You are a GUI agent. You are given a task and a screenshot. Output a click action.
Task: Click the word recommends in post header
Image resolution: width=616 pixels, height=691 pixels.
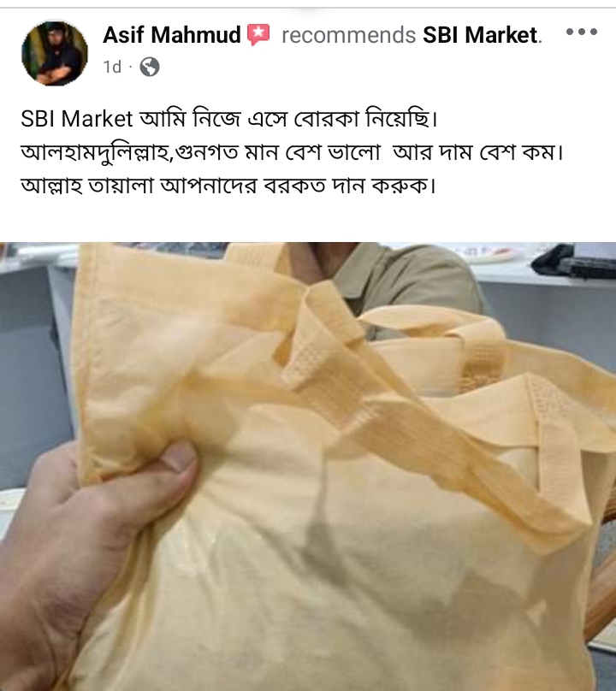[x=348, y=35]
